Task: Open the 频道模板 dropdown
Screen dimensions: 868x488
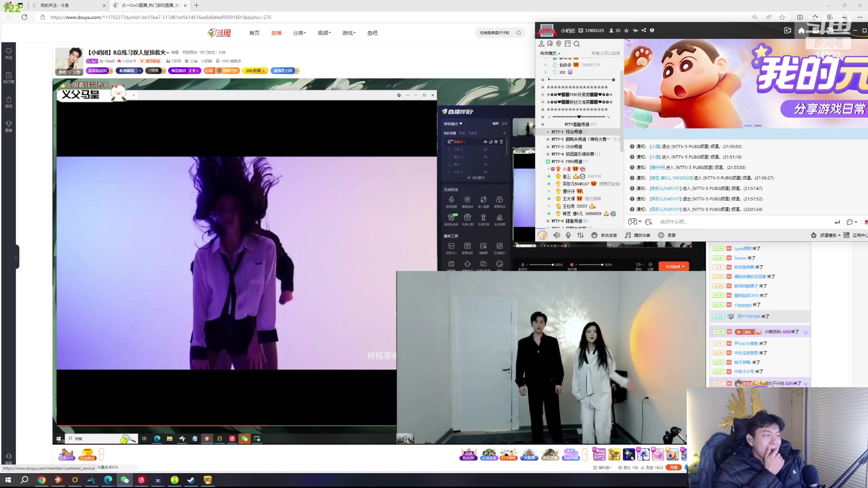Action: [x=826, y=235]
